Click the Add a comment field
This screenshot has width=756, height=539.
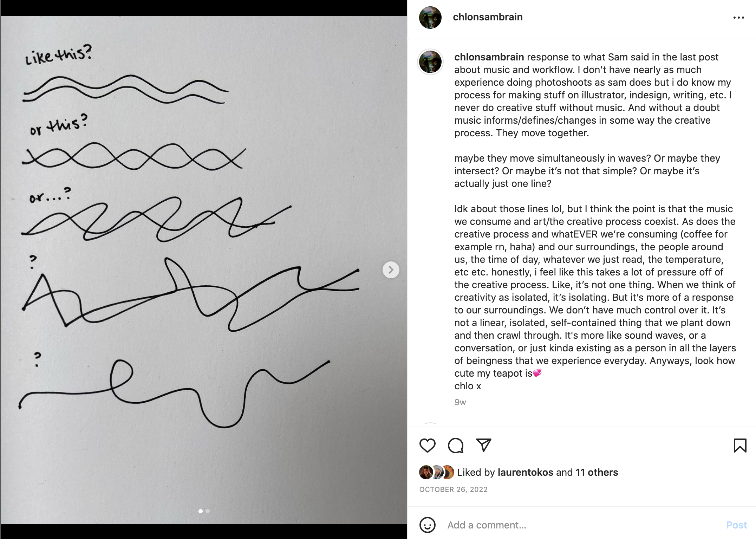point(580,525)
